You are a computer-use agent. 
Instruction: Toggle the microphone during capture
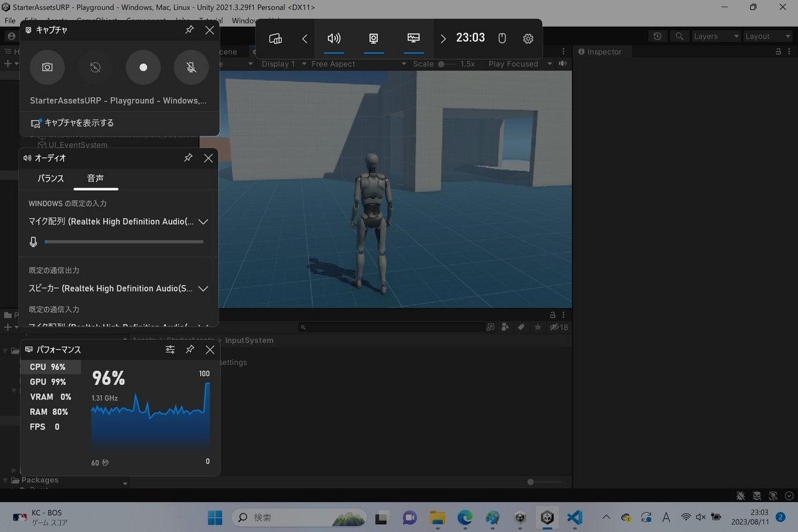pos(191,67)
